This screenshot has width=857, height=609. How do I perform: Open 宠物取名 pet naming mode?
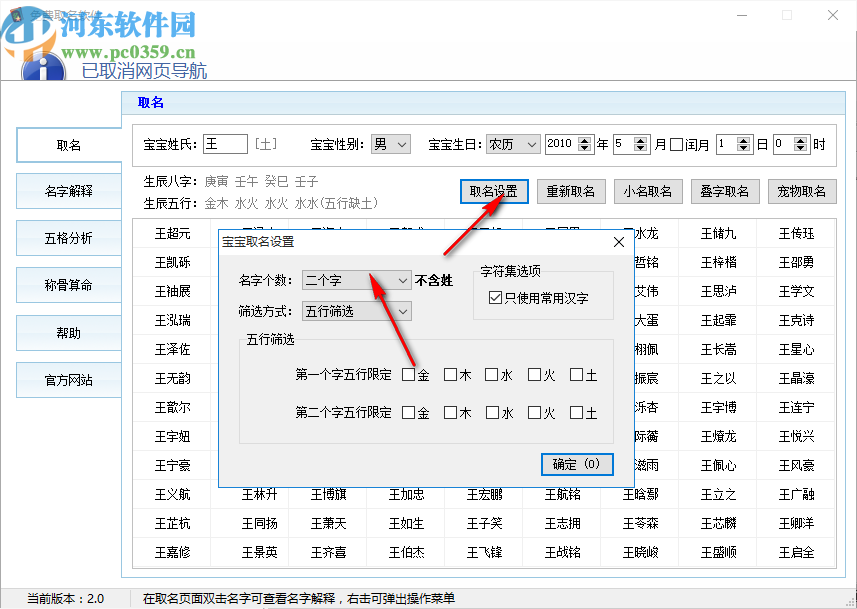coord(802,191)
